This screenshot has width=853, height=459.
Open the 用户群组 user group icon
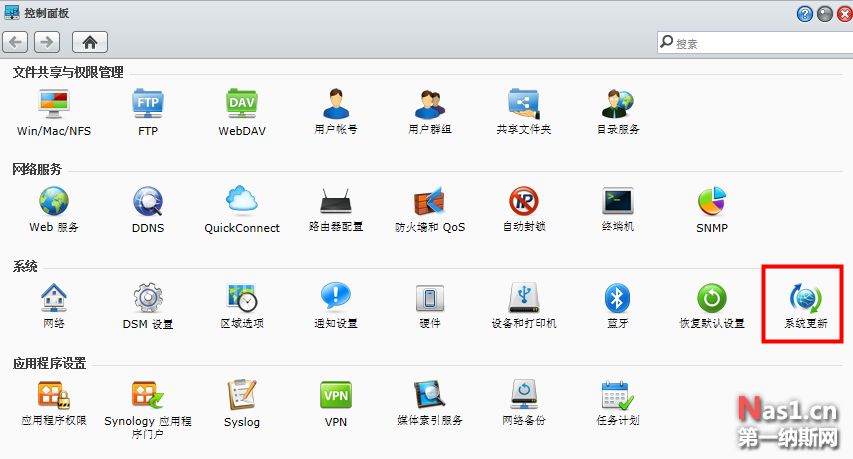click(x=430, y=104)
